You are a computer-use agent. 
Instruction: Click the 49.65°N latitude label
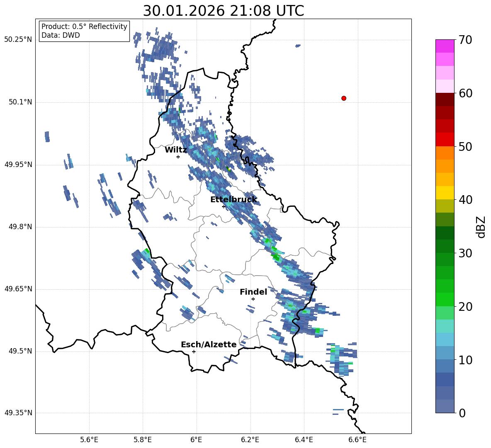tap(18, 288)
